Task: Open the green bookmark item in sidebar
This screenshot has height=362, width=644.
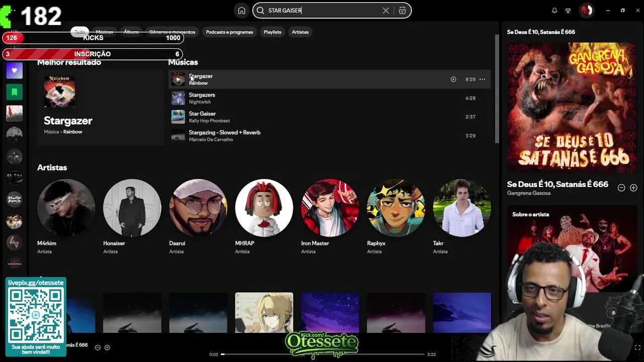Action: pos(15,92)
